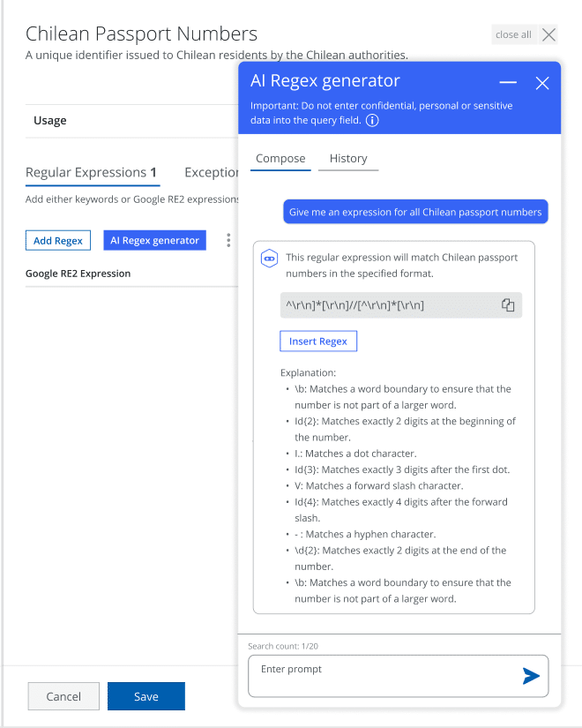The image size is (582, 728).
Task: Open the three-dot more options menu
Action: click(228, 240)
